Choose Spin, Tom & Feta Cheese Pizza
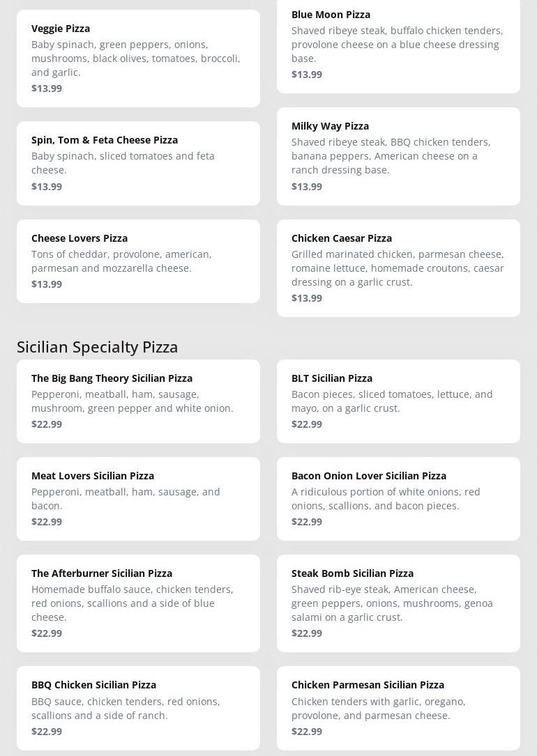This screenshot has height=756, width=537. (138, 163)
